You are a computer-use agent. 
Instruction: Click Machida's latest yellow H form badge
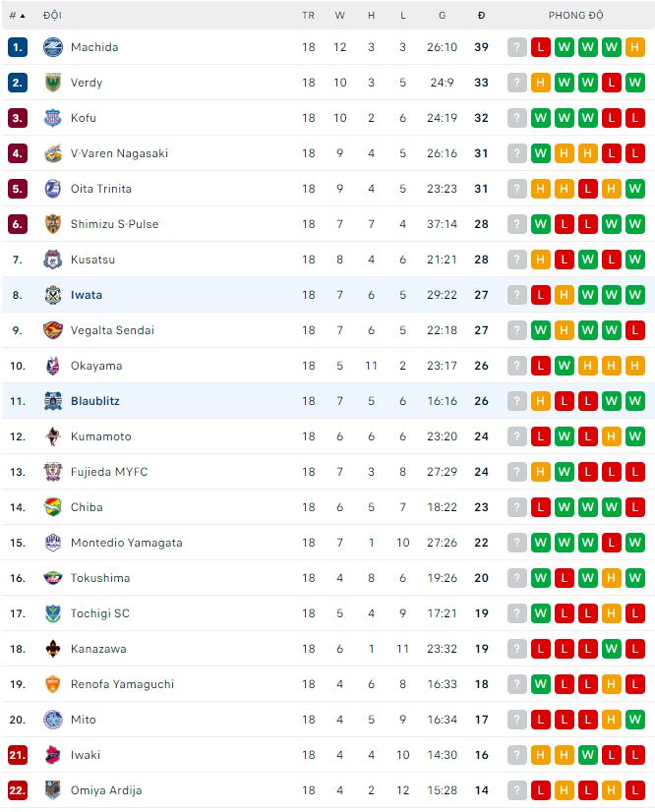pos(634,47)
